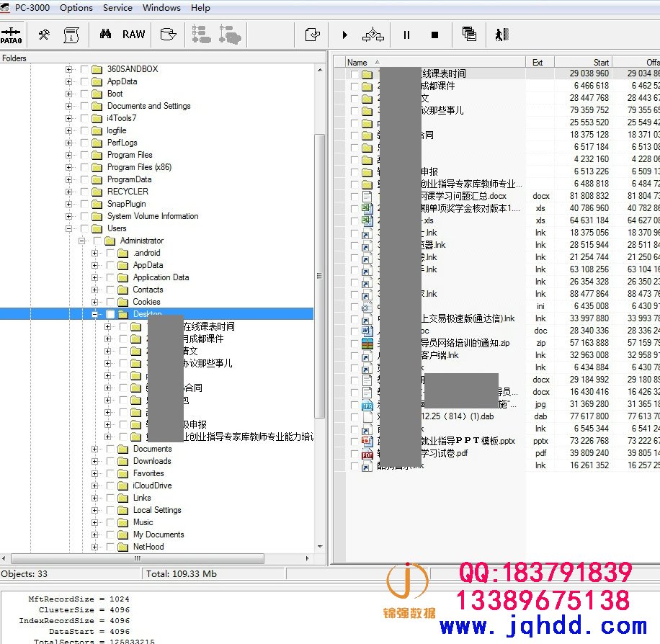Click the folder tree vertical scrollbar thumb
This screenshot has height=644, width=660.
click(319, 276)
